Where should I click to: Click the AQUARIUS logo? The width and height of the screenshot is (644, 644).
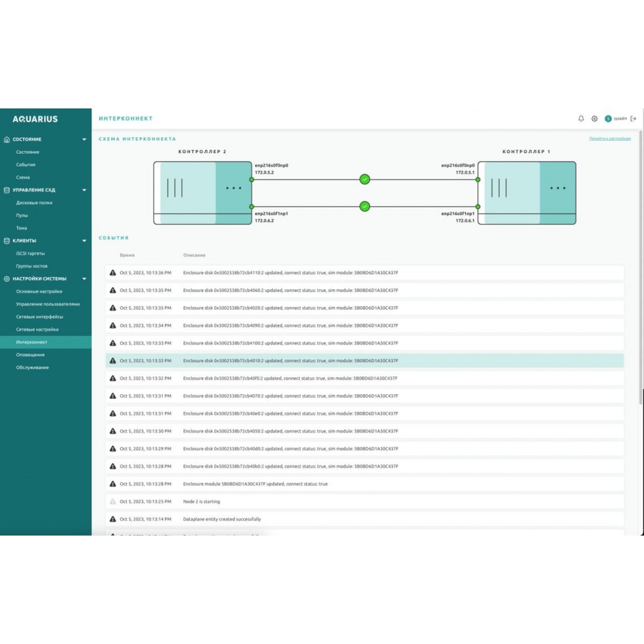pyautogui.click(x=35, y=119)
